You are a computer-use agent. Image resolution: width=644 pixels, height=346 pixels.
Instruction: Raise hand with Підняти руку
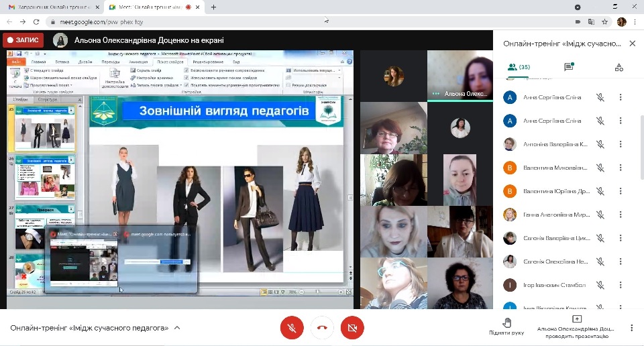pyautogui.click(x=507, y=325)
